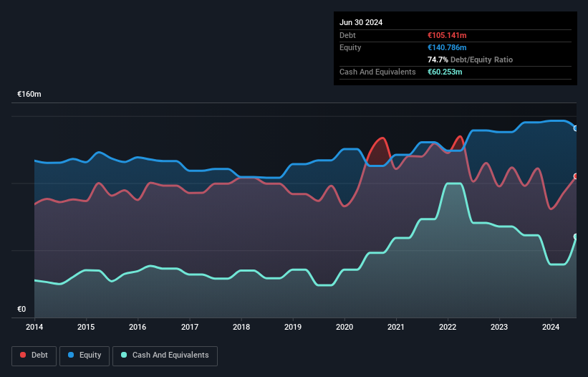This screenshot has height=377, width=588.
Task: Click the cash peak plateau at 2022
Action: click(453, 183)
